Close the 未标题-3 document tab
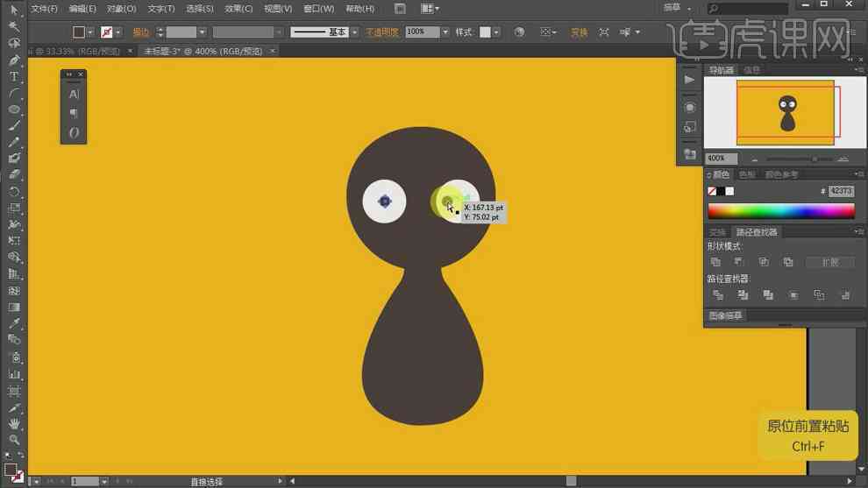The image size is (868, 488). pos(273,51)
